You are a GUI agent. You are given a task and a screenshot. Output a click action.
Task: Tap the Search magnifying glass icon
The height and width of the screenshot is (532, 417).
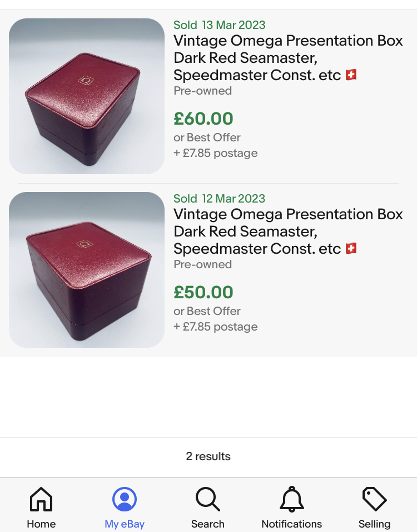click(x=208, y=499)
